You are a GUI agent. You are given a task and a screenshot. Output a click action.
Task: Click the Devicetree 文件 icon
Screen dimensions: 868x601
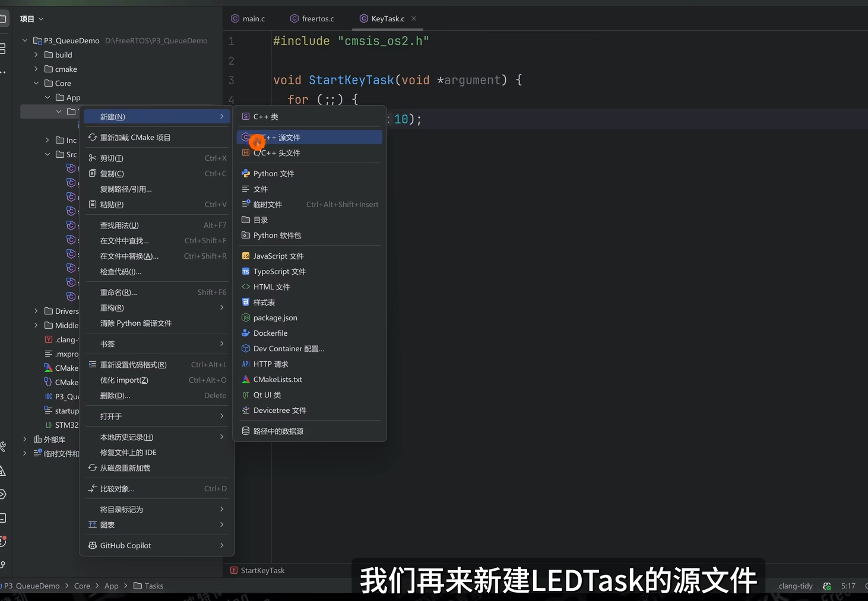click(246, 410)
